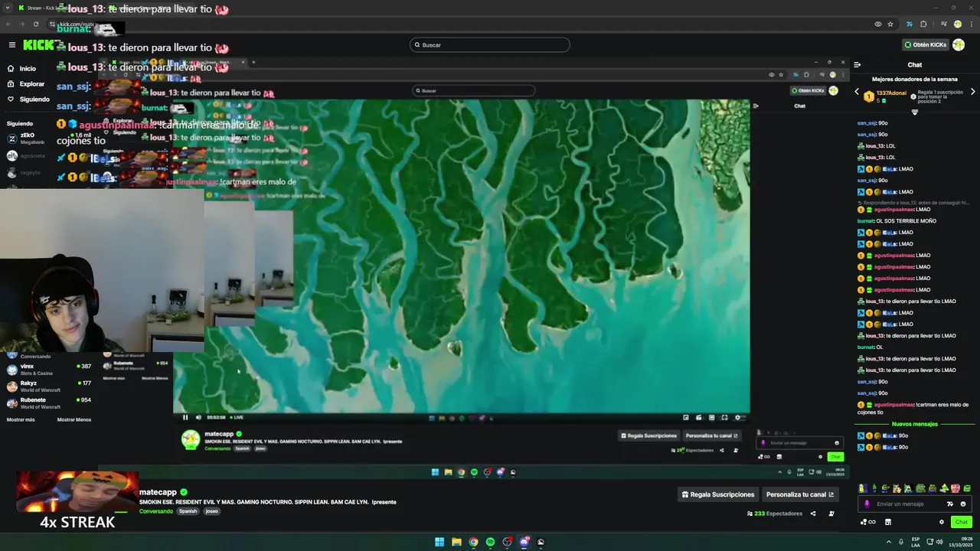The height and width of the screenshot is (551, 980).
Task: Expand the top donors panel down arrow
Action: click(x=914, y=112)
